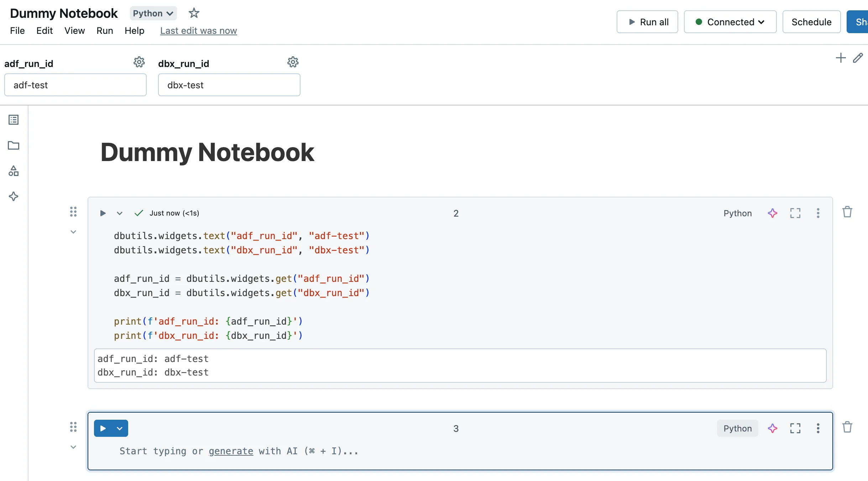Open run options chevron in cell 3

click(x=120, y=429)
